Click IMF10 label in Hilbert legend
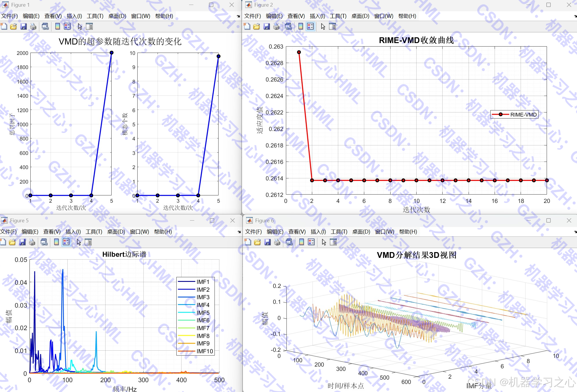The width and height of the screenshot is (577, 392). [205, 351]
